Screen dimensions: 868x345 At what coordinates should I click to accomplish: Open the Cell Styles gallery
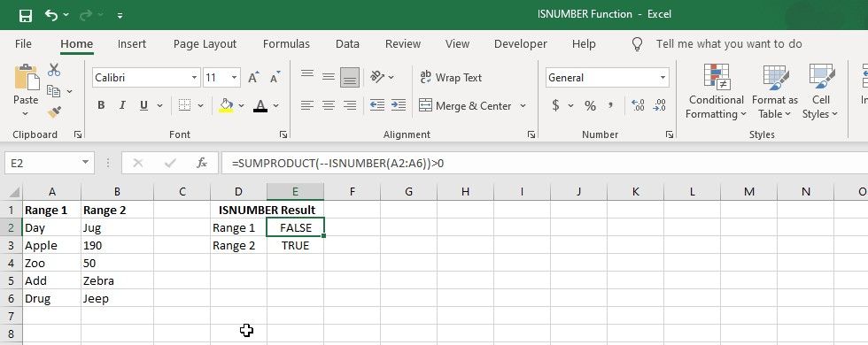tap(820, 92)
